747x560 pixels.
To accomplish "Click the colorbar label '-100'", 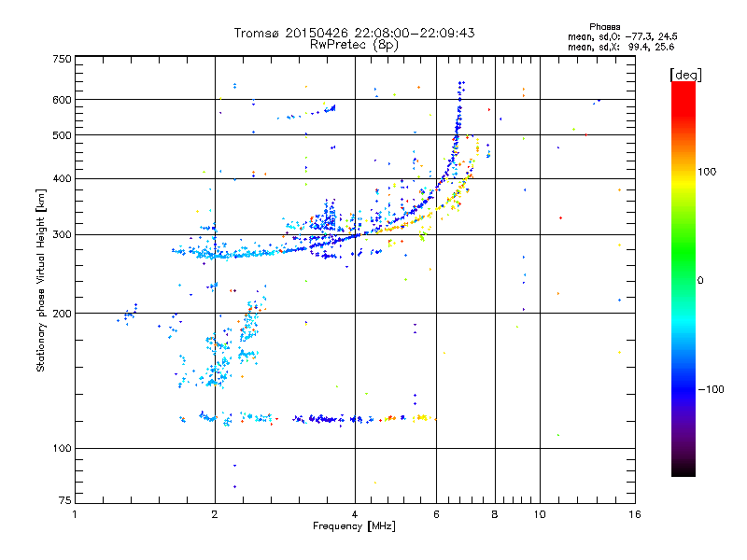I will coord(711,389).
